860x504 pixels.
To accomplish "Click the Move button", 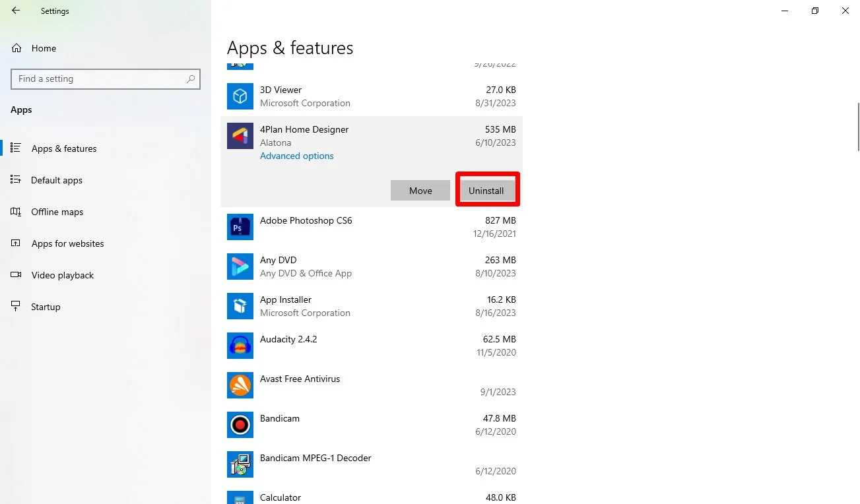I will pyautogui.click(x=420, y=190).
